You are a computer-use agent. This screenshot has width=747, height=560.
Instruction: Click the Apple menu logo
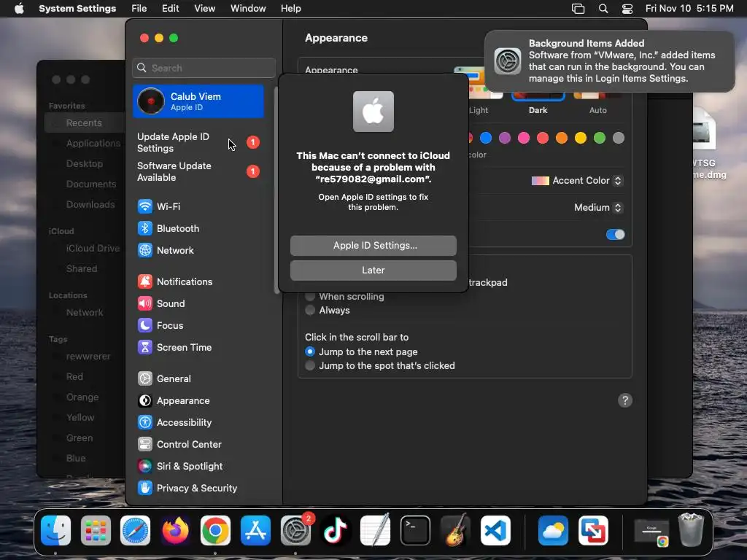(x=19, y=8)
